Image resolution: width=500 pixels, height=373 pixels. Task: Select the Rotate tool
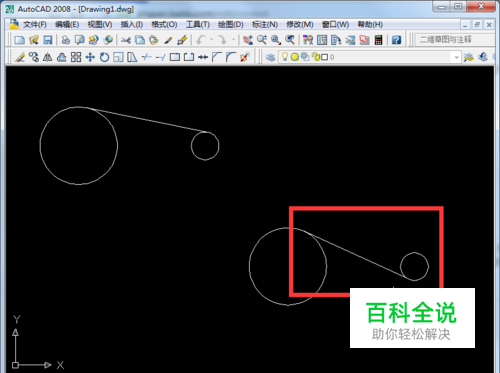click(104, 57)
